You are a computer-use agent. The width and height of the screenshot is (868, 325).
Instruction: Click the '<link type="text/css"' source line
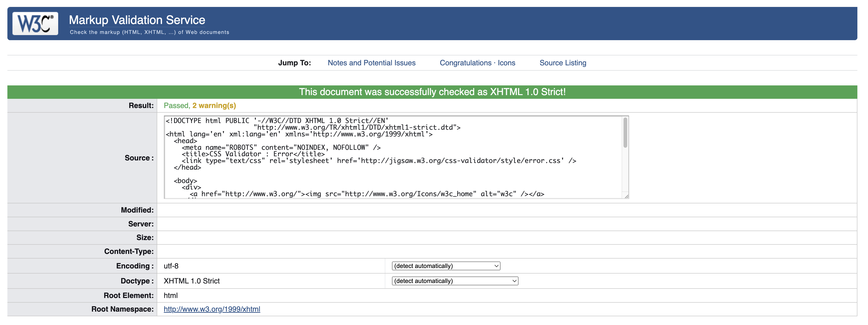coord(379,161)
